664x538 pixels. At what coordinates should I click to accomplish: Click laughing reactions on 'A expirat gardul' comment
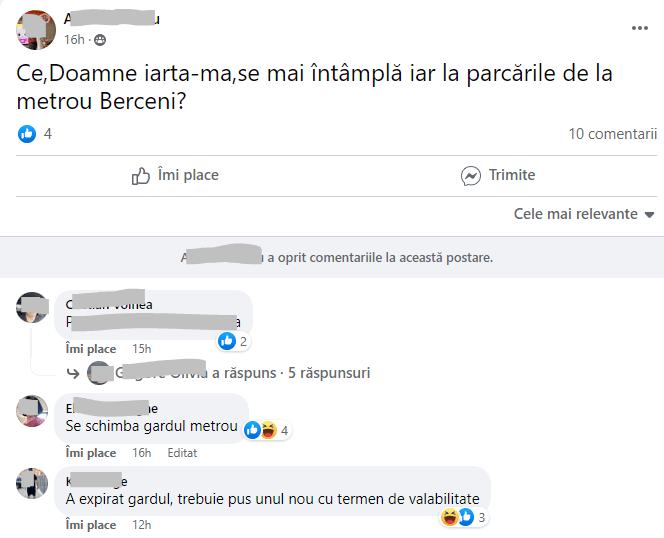pyautogui.click(x=464, y=517)
